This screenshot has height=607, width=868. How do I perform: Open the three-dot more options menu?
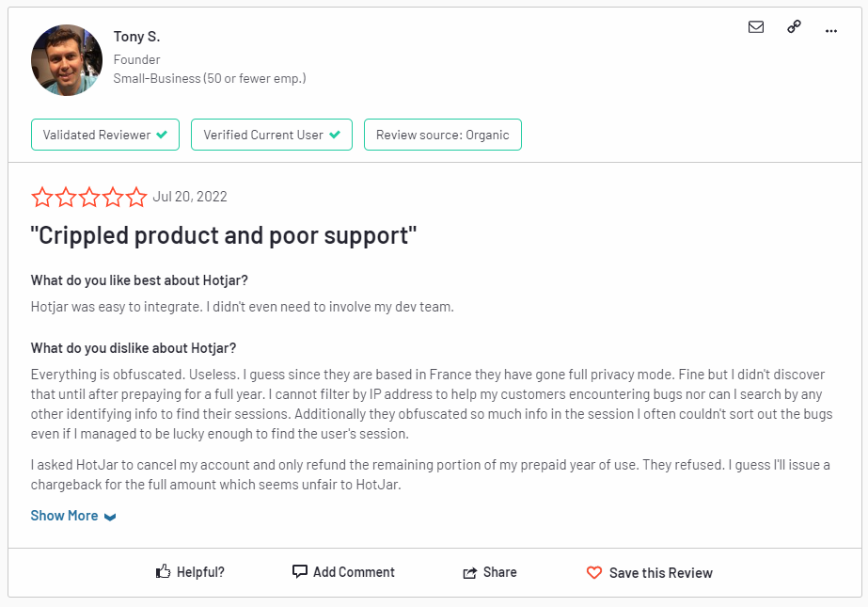[830, 29]
